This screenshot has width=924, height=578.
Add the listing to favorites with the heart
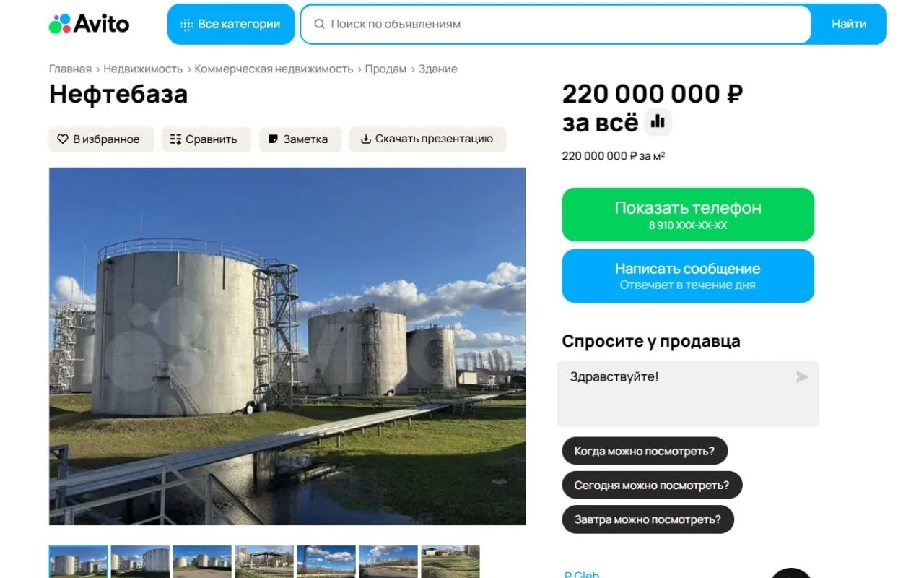click(x=101, y=139)
